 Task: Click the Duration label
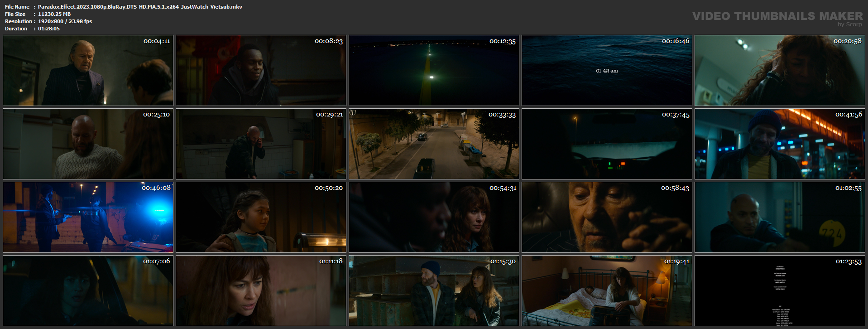[16, 29]
